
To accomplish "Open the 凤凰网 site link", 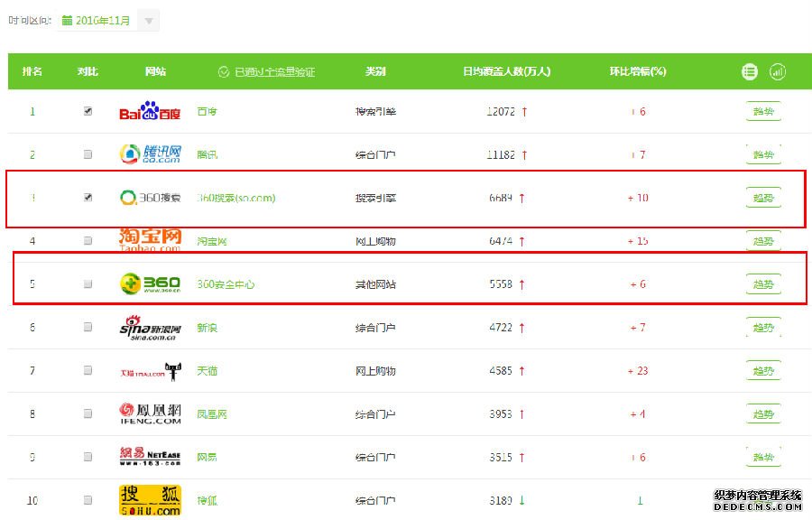I will pyautogui.click(x=212, y=414).
